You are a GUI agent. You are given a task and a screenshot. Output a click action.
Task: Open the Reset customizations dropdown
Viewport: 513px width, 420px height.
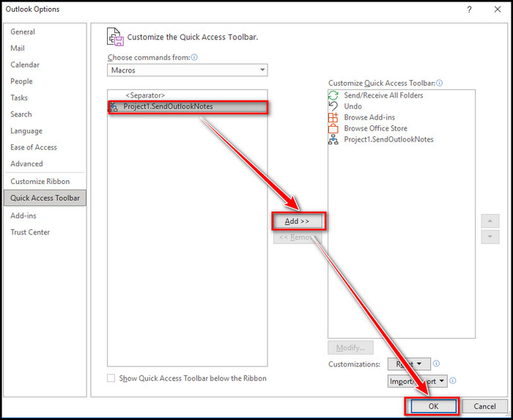(x=409, y=364)
